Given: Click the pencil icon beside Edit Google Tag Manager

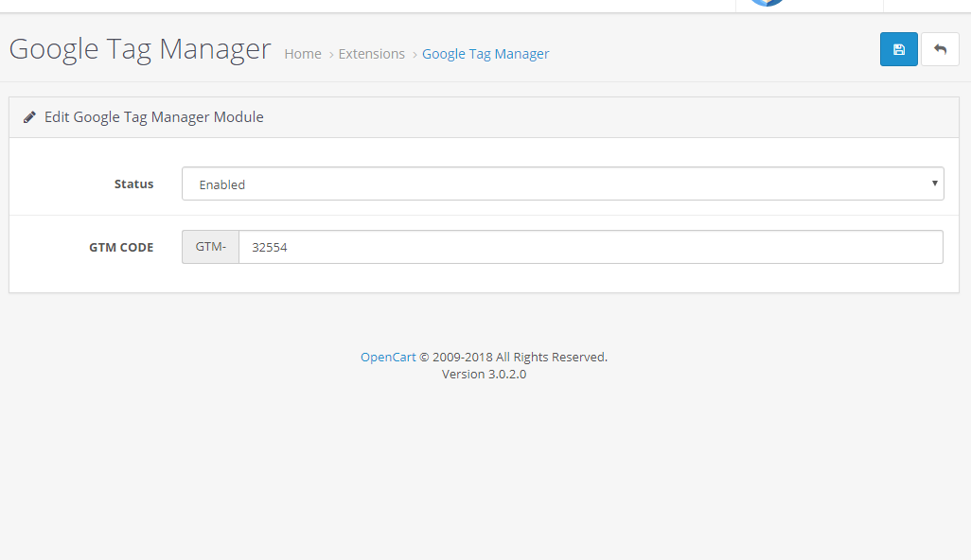Looking at the screenshot, I should [29, 117].
